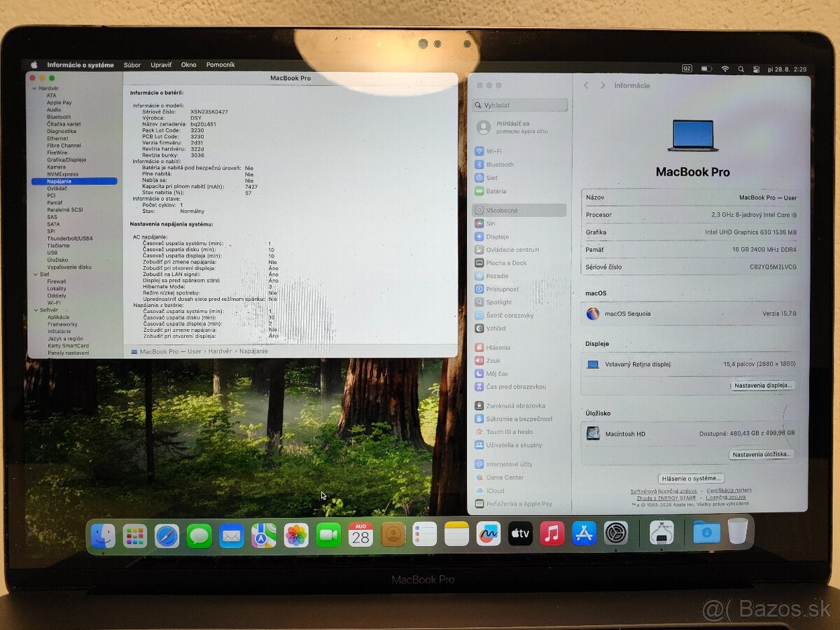Open System Settings icon in Dock

[x=616, y=533]
